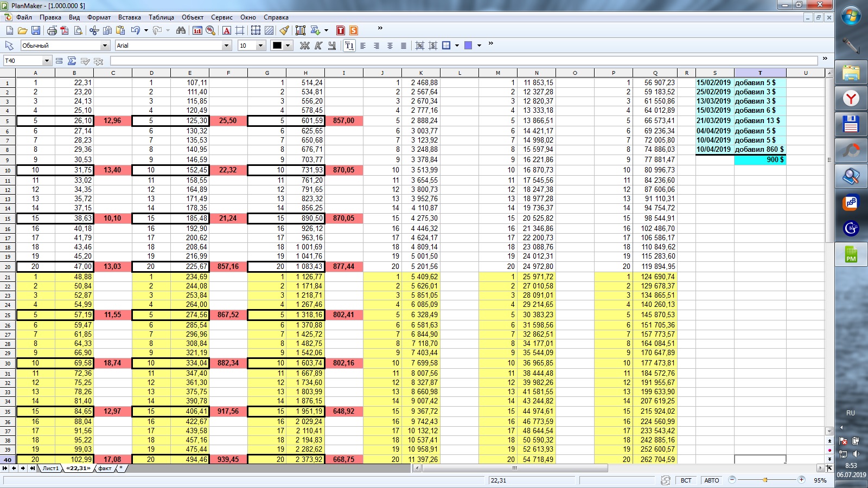Click the paintbrush format painter icon
This screenshot has width=868, height=488.
click(x=284, y=30)
